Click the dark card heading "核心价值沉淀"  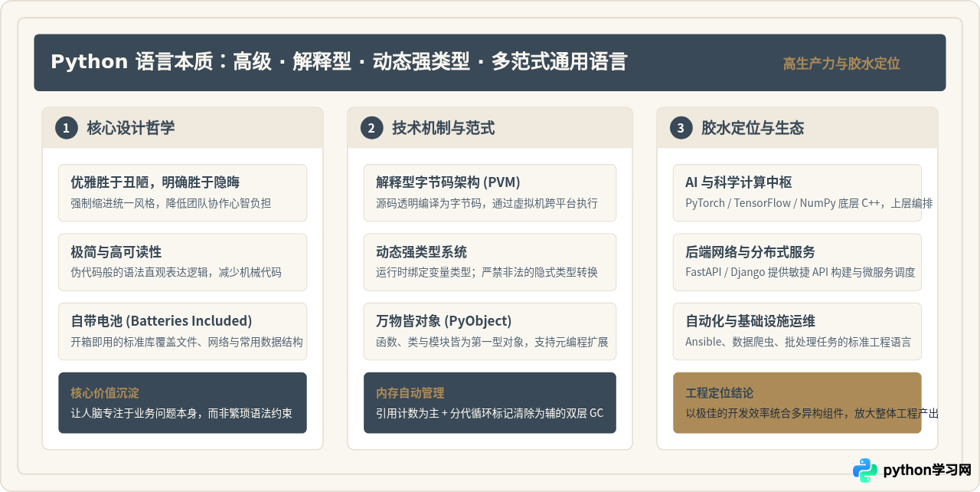(x=105, y=392)
